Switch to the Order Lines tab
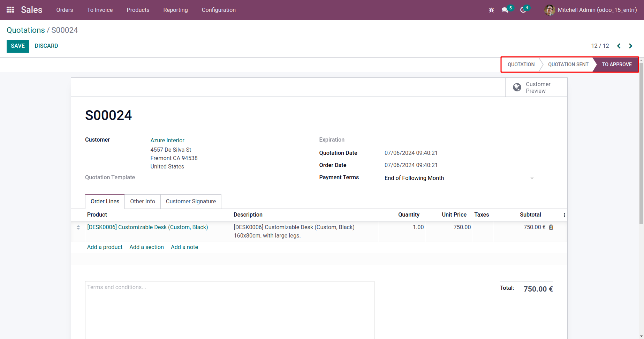The image size is (644, 339). point(105,202)
